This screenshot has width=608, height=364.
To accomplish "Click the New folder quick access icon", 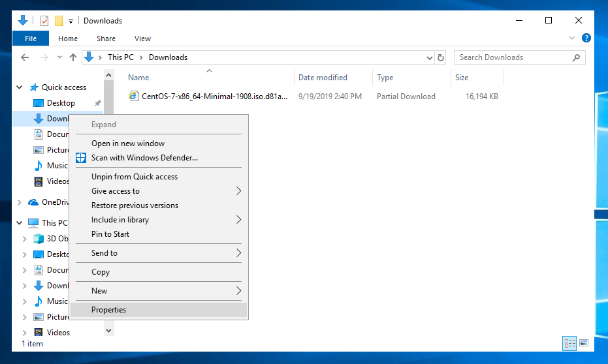I will click(59, 21).
